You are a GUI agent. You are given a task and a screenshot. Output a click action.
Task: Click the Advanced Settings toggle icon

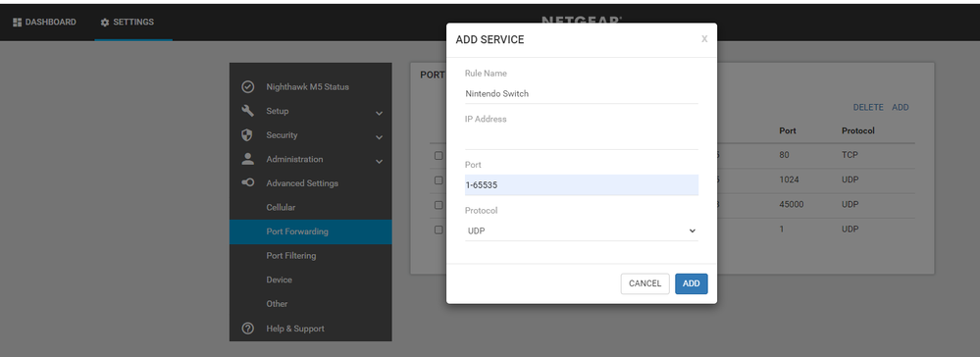click(x=247, y=182)
